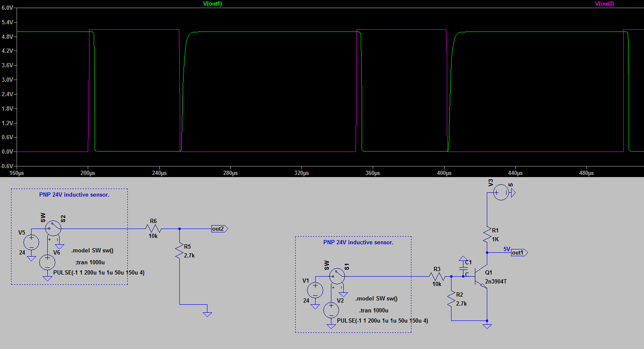Click the PULSE definition text beside V6
The height and width of the screenshot is (349, 644).
99,273
